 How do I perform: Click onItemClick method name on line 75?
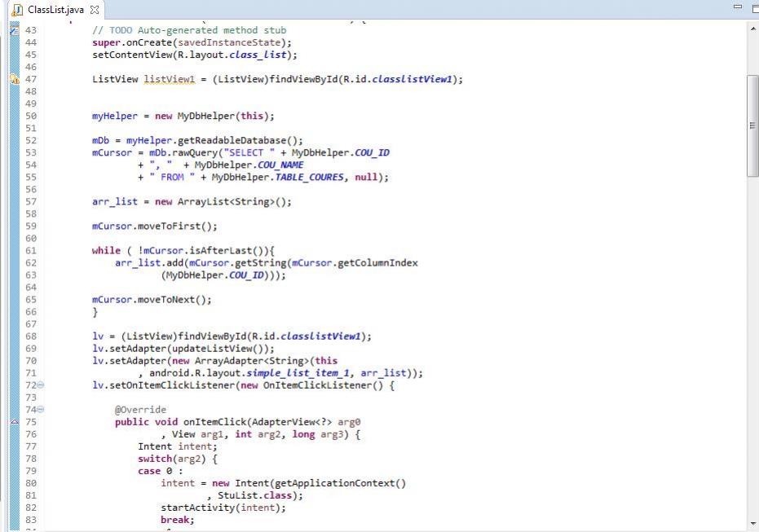[215, 422]
